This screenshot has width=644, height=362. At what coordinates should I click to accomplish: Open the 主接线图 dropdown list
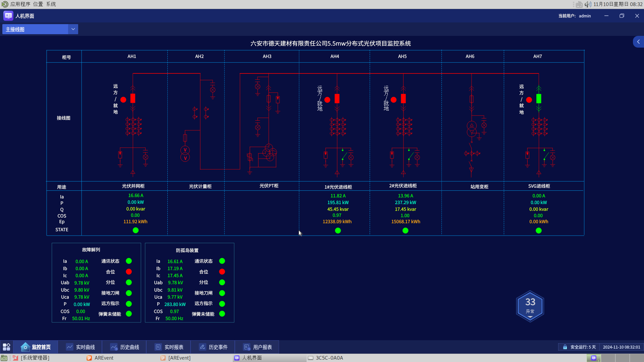(73, 29)
